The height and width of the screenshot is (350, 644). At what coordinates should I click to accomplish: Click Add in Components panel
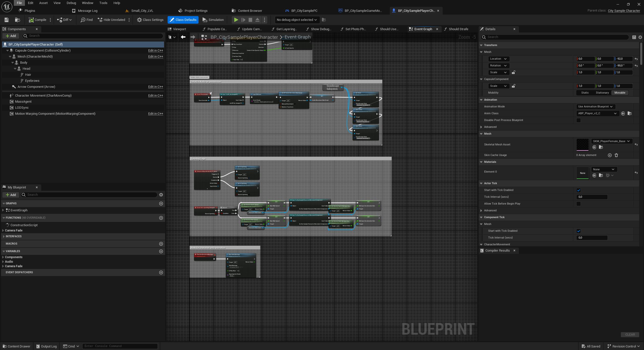(x=11, y=36)
